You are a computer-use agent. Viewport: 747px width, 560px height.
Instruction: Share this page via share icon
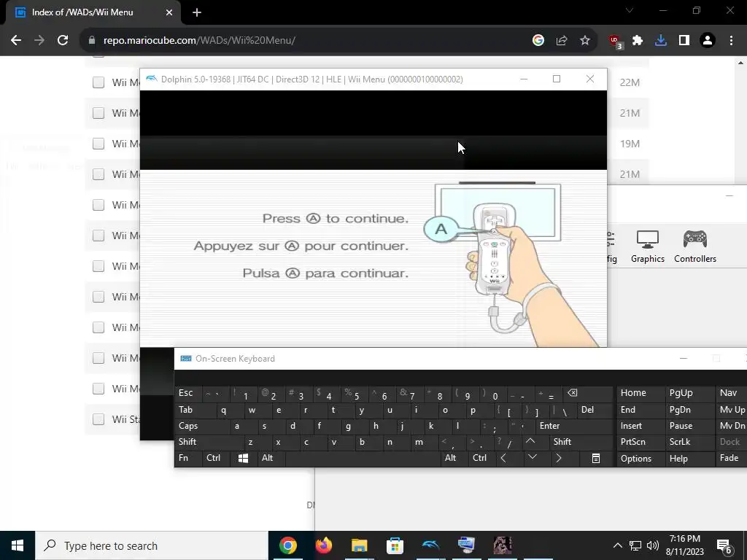(561, 41)
